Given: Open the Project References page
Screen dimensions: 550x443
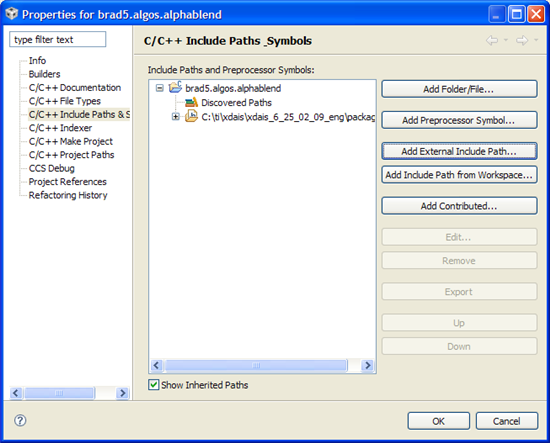Looking at the screenshot, I should click(x=67, y=182).
